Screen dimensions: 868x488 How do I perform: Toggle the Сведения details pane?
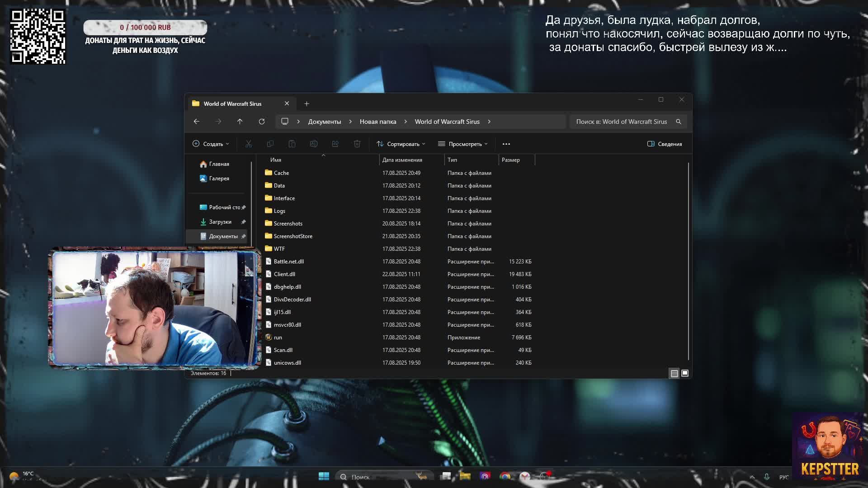(x=664, y=144)
